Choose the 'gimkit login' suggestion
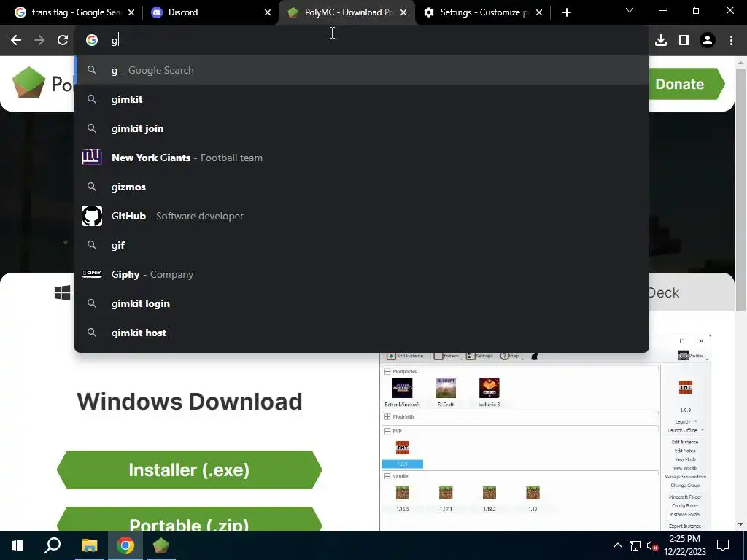Viewport: 747px width, 560px height. point(362,303)
